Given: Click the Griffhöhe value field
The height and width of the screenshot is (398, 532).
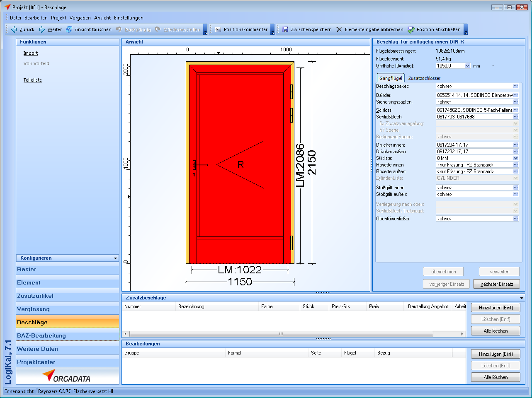Looking at the screenshot, I should pyautogui.click(x=450, y=66).
